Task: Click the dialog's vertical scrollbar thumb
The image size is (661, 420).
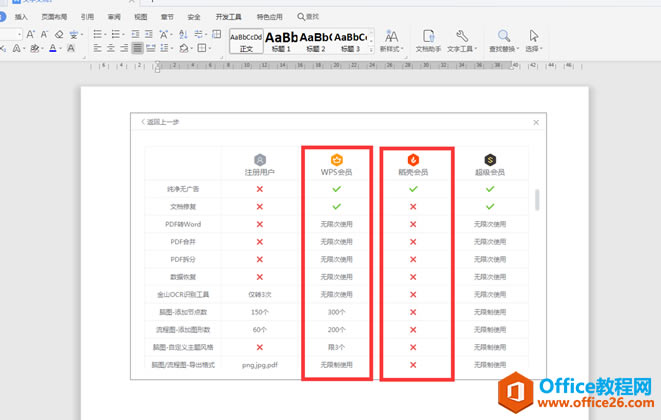Action: coord(537,200)
